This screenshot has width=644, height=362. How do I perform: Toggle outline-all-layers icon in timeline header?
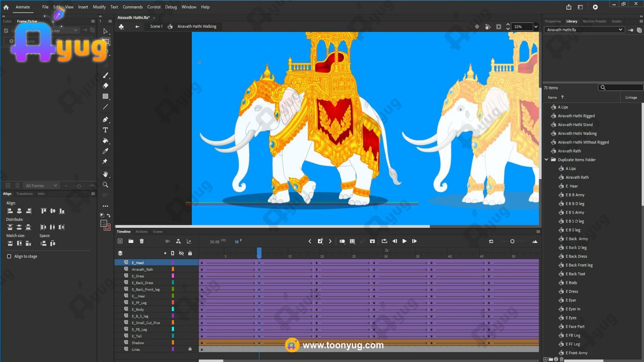173,253
